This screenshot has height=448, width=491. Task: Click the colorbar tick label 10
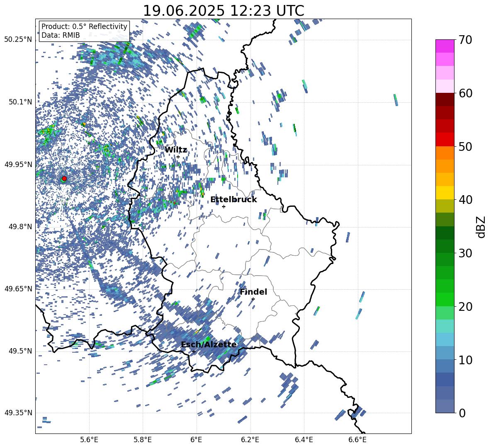[x=465, y=360]
